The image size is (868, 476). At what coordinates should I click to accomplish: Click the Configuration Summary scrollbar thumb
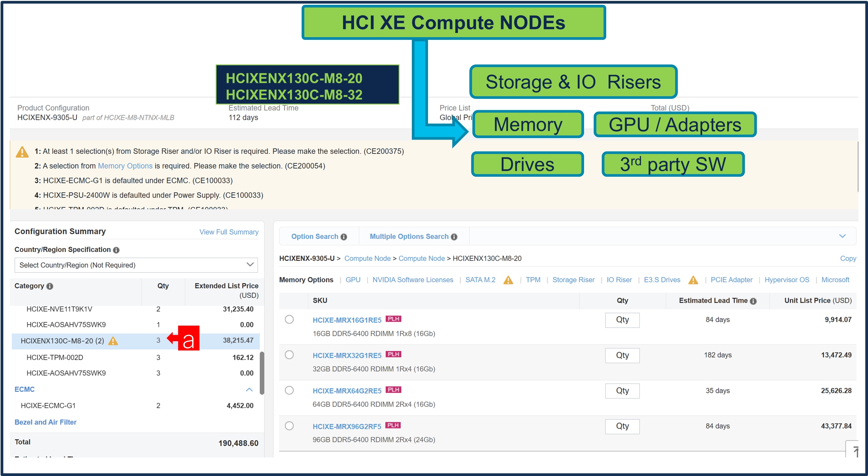(x=262, y=373)
